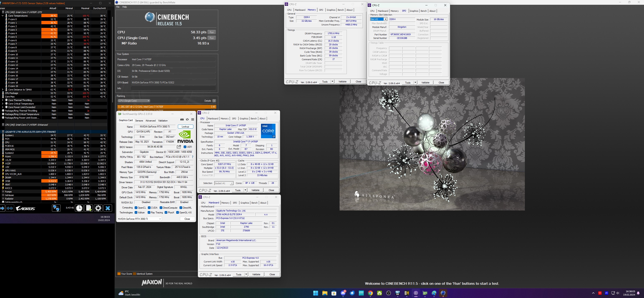Show hidden system tray icons chevron

pos(593,293)
